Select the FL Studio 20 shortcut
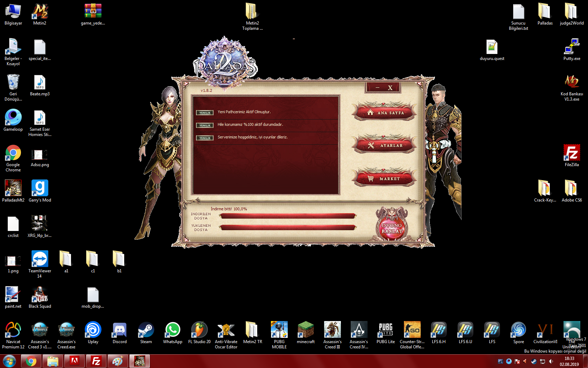Screen dimensions: 588x368 point(199,333)
